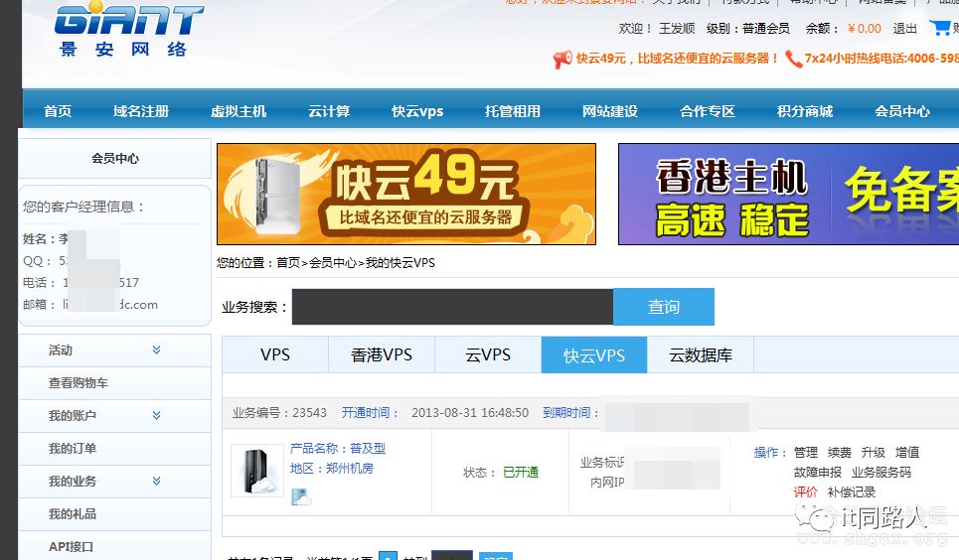Open the 香港主机 blue banner

pos(787,194)
